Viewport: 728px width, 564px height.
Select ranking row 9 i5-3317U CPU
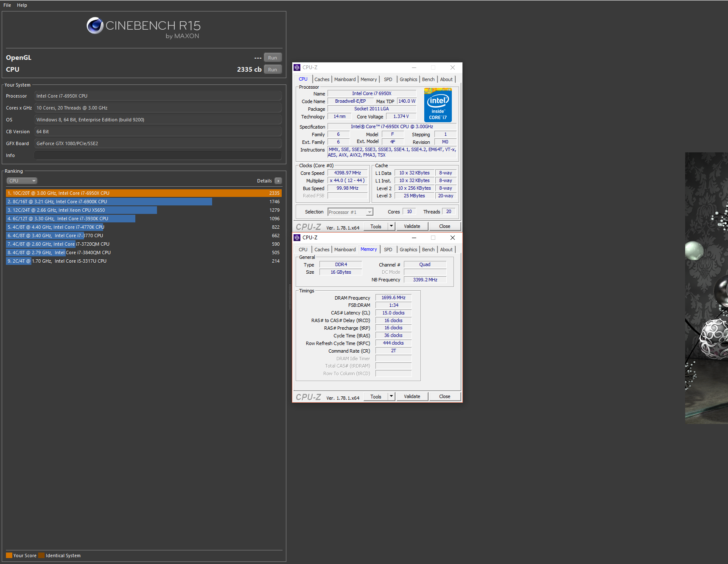[x=144, y=261]
